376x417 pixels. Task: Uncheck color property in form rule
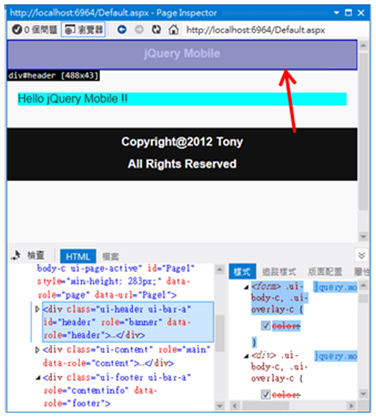click(266, 326)
